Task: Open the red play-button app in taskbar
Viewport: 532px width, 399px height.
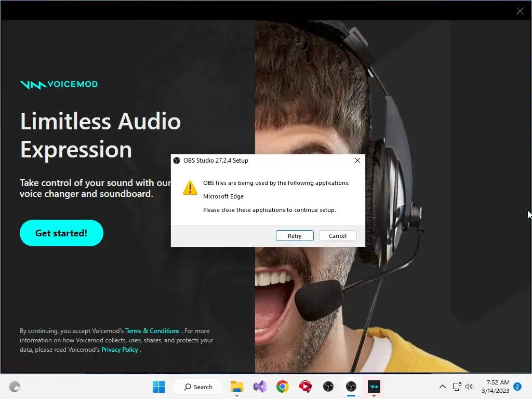Action: 305,387
